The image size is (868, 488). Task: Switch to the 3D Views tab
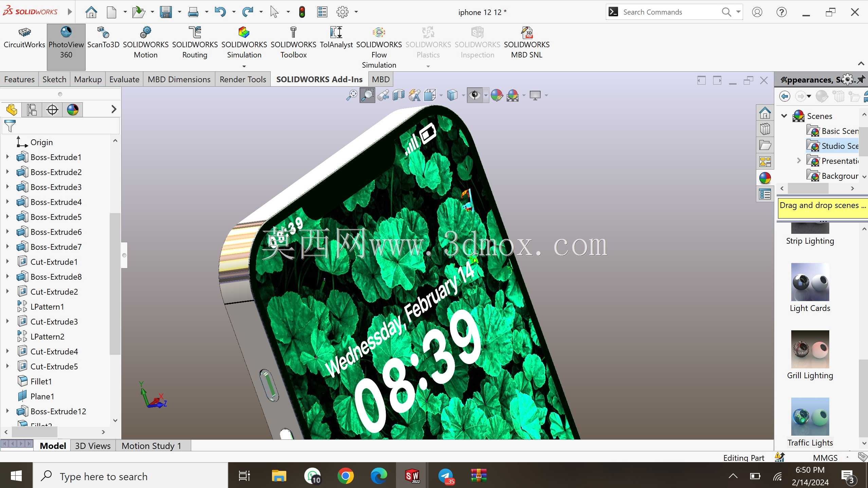[x=93, y=446]
